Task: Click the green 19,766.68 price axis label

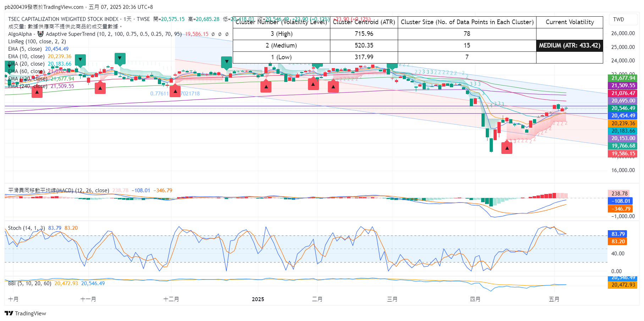Action: pyautogui.click(x=623, y=146)
